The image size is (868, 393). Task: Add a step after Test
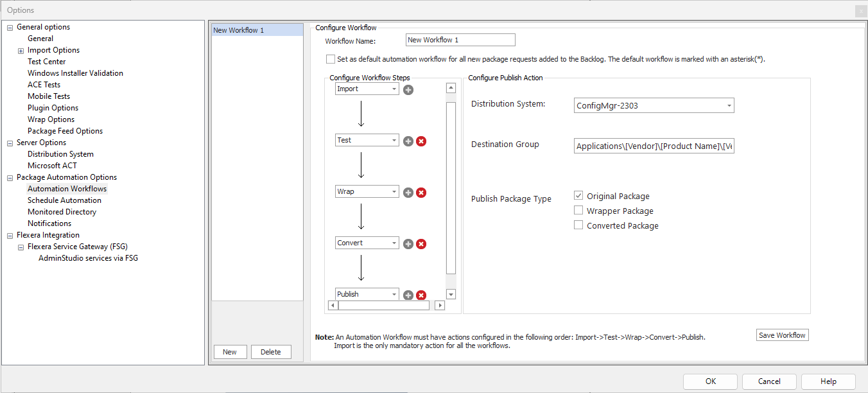pyautogui.click(x=408, y=141)
